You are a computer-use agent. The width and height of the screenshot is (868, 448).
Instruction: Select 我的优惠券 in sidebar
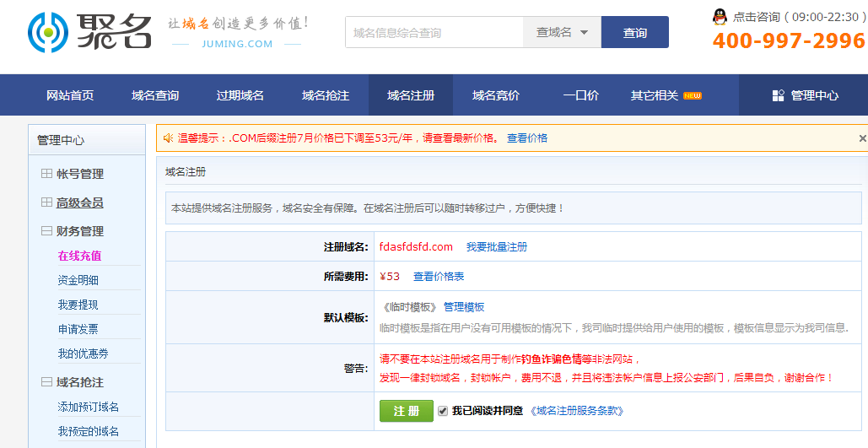click(83, 354)
